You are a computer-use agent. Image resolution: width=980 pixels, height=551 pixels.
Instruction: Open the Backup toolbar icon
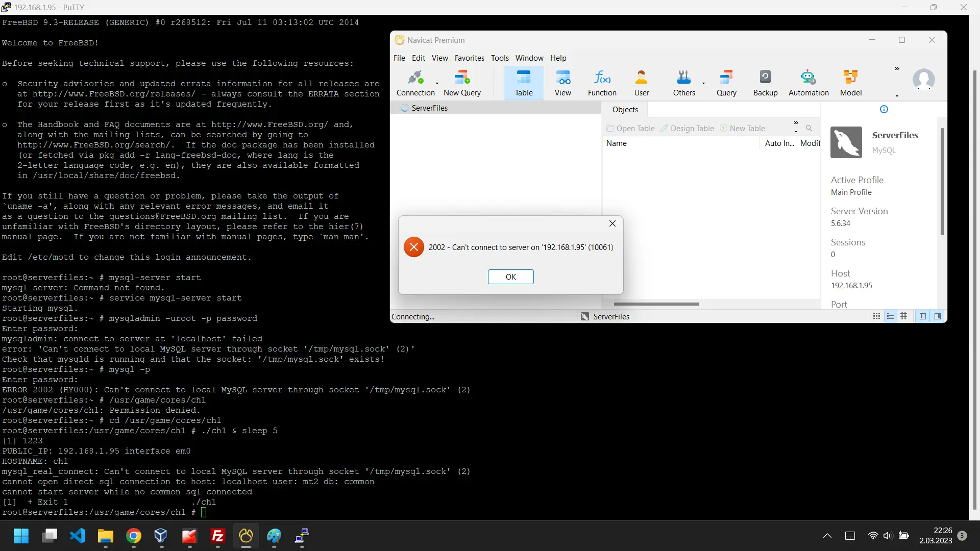click(765, 83)
